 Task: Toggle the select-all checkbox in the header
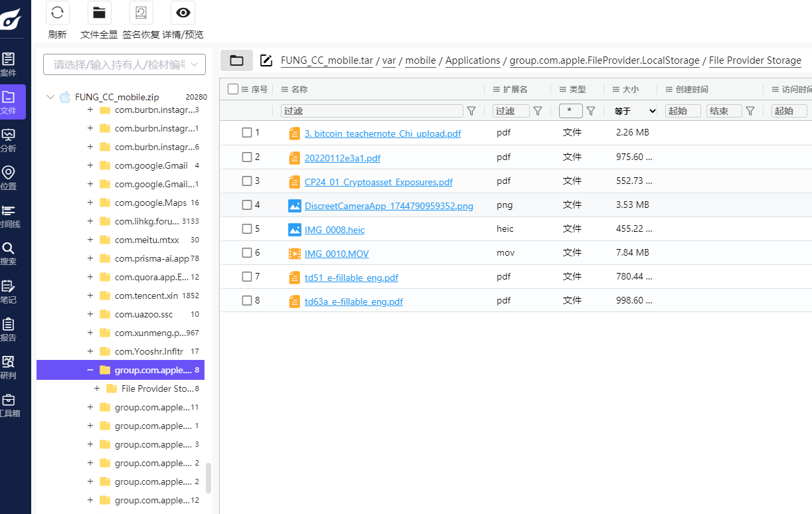coord(232,89)
